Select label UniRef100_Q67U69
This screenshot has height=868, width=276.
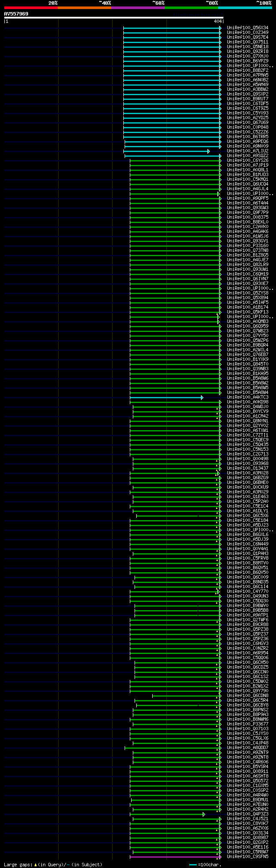[248, 123]
